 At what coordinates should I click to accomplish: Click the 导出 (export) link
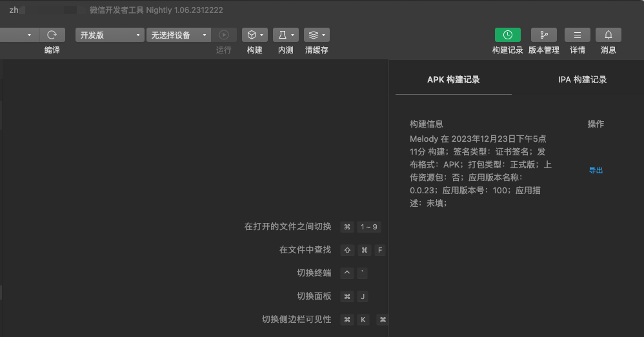tap(596, 170)
